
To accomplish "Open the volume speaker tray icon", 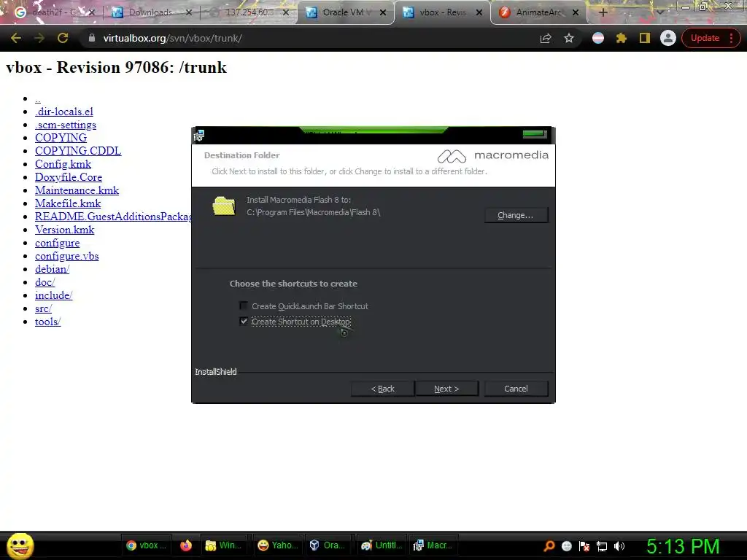I will (619, 545).
